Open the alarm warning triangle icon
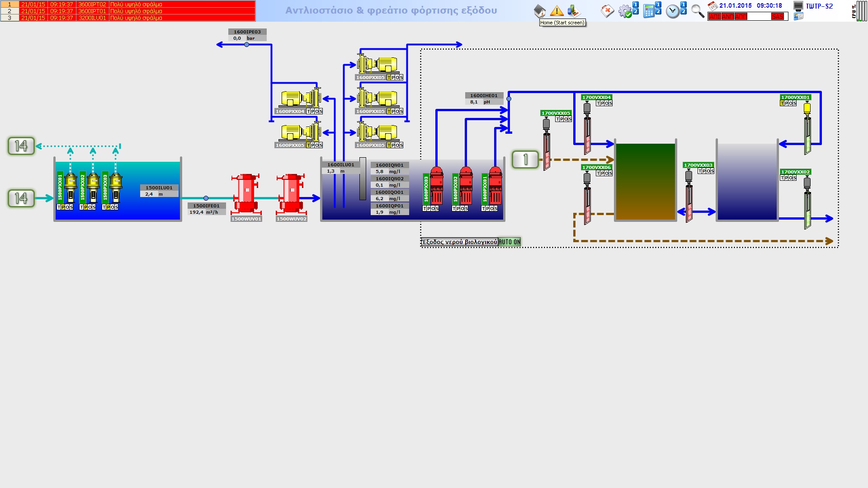Viewport: 868px width, 488px height. [557, 10]
